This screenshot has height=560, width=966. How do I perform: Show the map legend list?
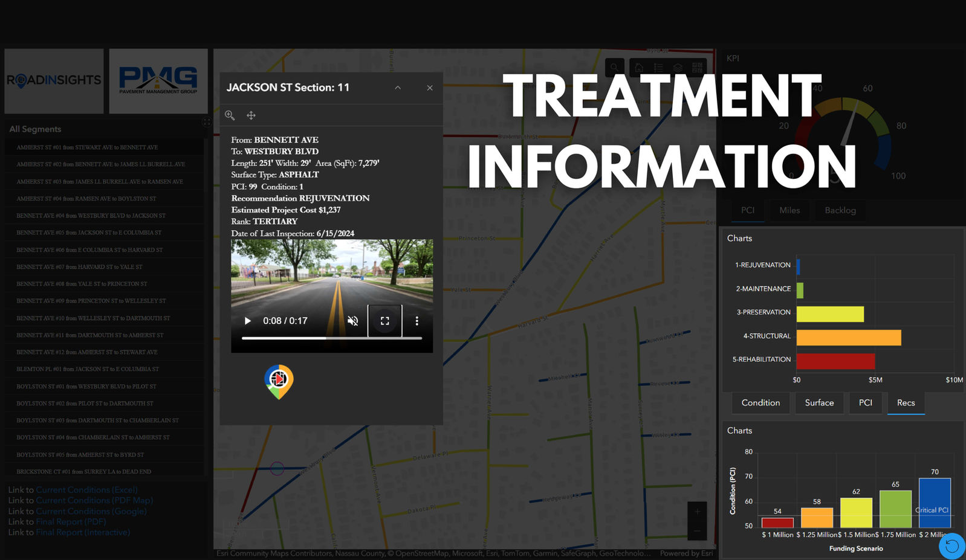(658, 68)
